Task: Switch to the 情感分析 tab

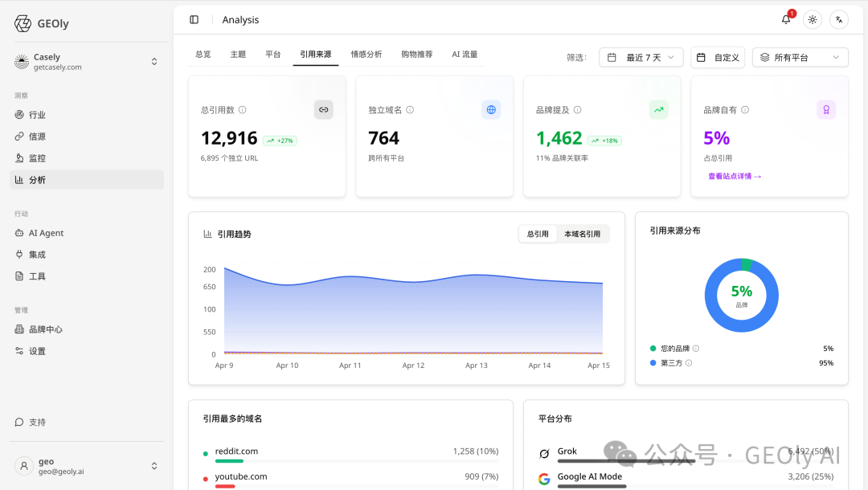Action: click(366, 54)
